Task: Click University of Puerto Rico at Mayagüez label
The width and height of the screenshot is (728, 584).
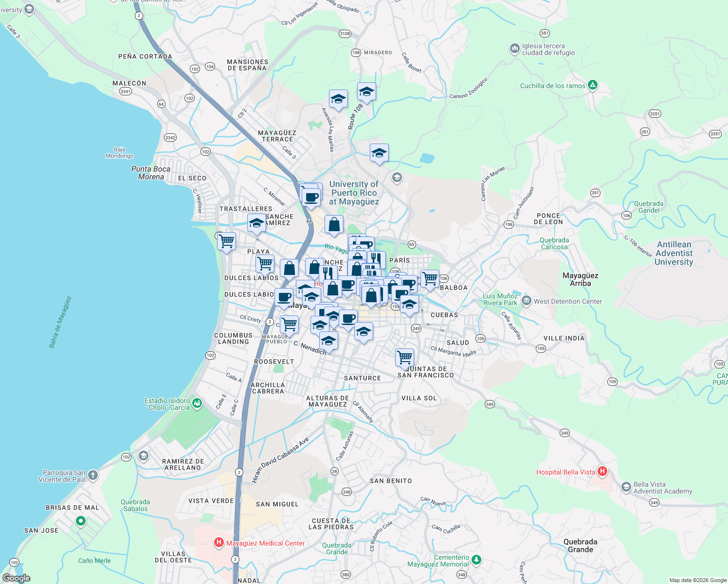Action: coord(354,193)
